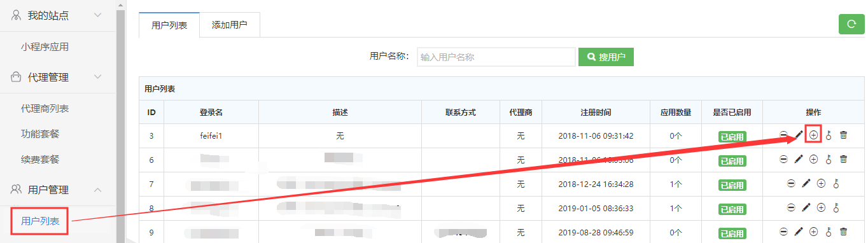Open 小程序应用 in the sidebar
The image size is (868, 243).
[x=45, y=46]
